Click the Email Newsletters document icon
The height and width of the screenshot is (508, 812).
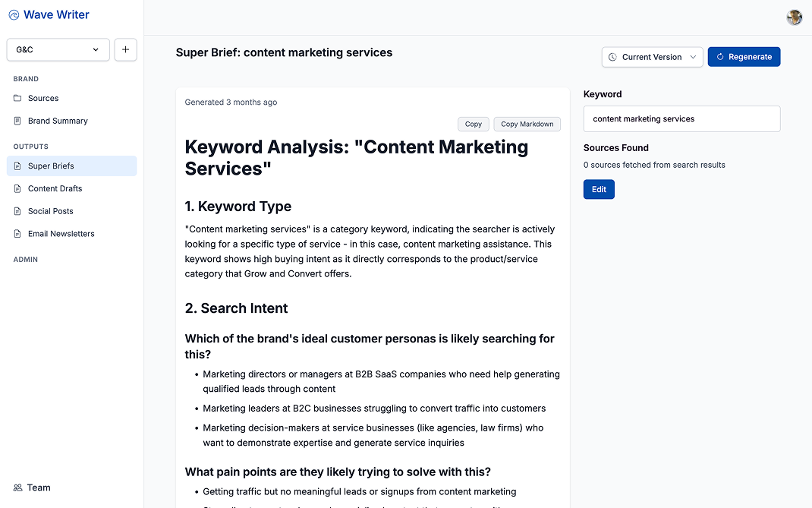click(17, 234)
